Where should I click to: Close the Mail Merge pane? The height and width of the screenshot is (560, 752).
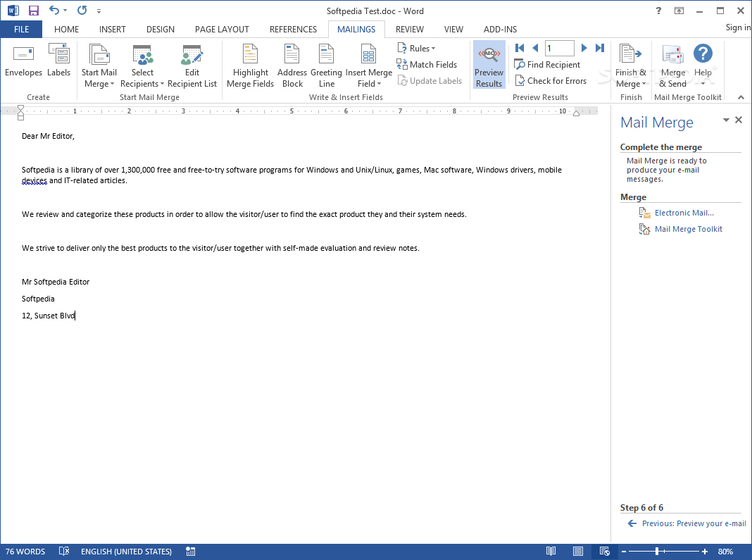coord(739,120)
